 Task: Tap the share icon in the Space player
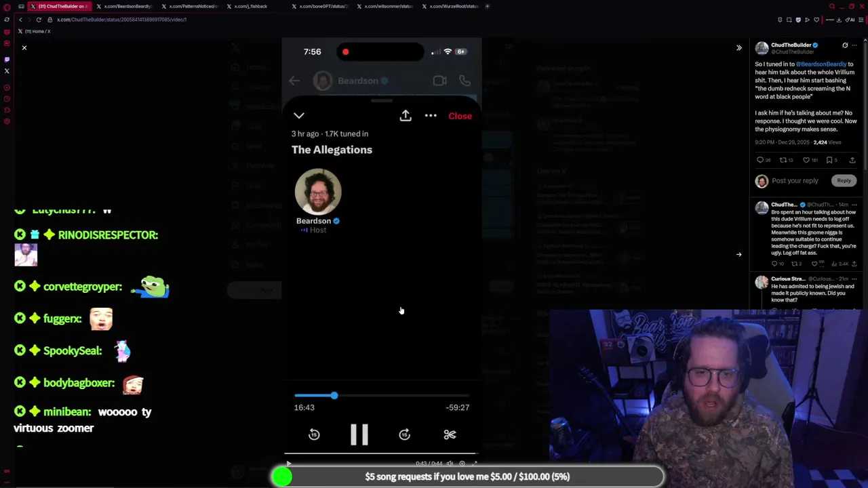point(406,116)
